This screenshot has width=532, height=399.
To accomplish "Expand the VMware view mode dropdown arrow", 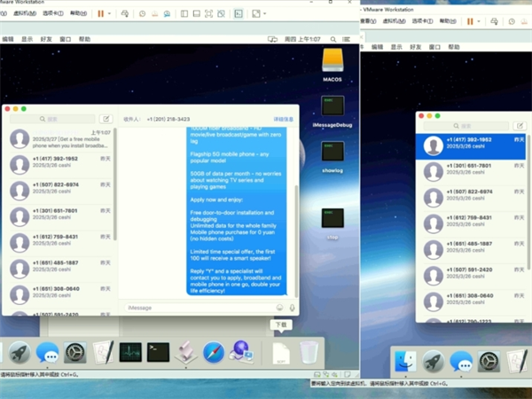I will [265, 14].
